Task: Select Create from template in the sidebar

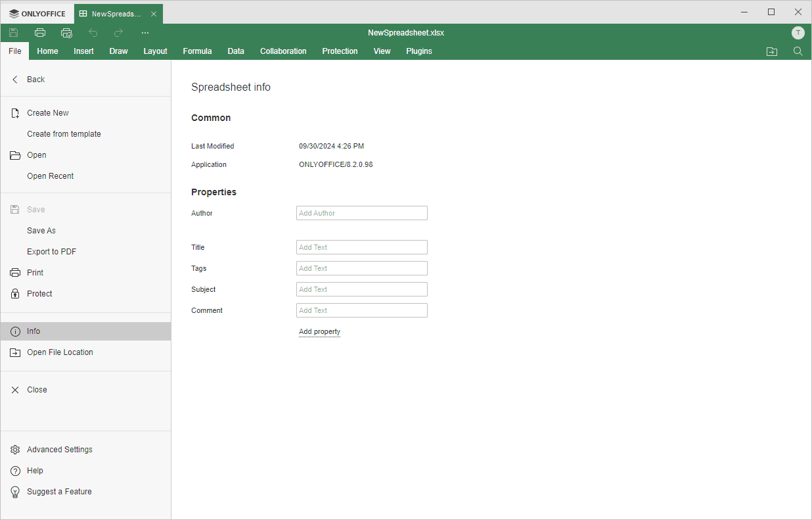Action: [64, 134]
